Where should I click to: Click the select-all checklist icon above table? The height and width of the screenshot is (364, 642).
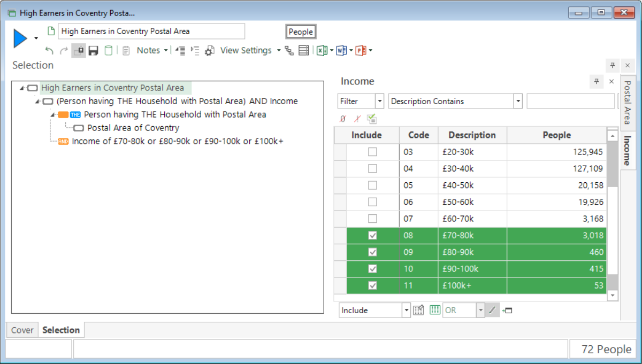coord(372,119)
